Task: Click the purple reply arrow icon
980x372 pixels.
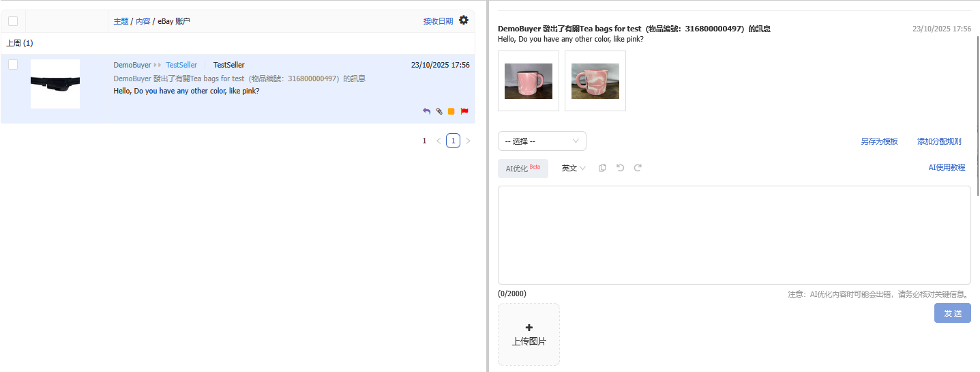Action: (427, 111)
